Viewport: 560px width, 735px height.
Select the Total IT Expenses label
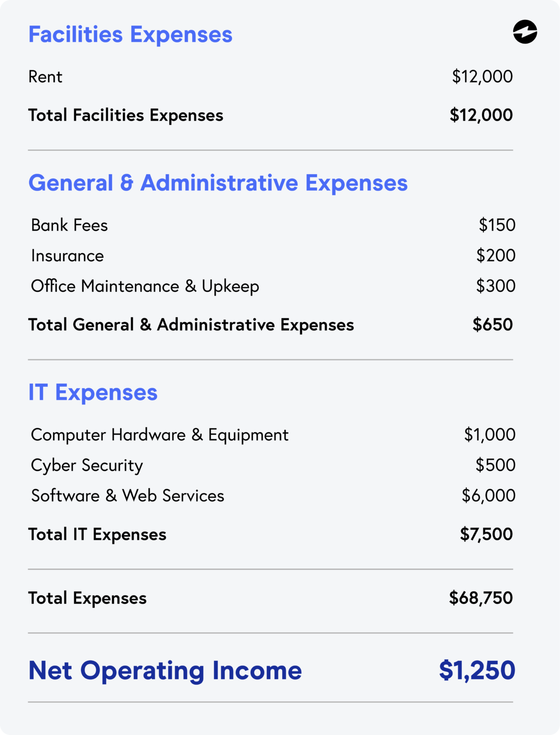tap(97, 534)
